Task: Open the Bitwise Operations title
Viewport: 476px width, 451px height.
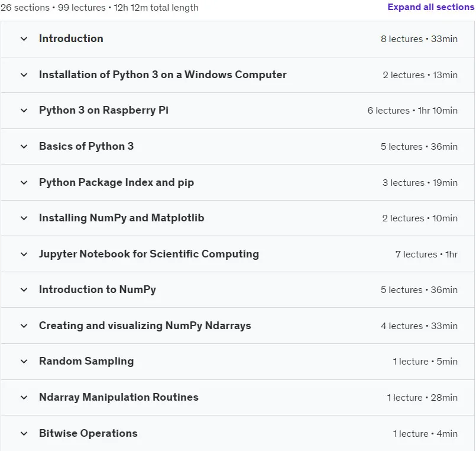Action: tap(88, 433)
